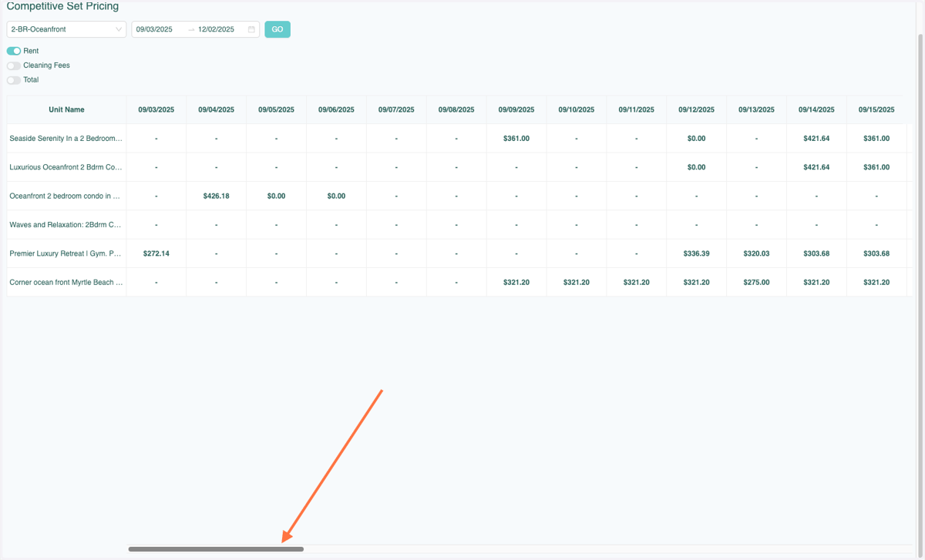Click the 09/15/2025 column header

click(x=877, y=109)
